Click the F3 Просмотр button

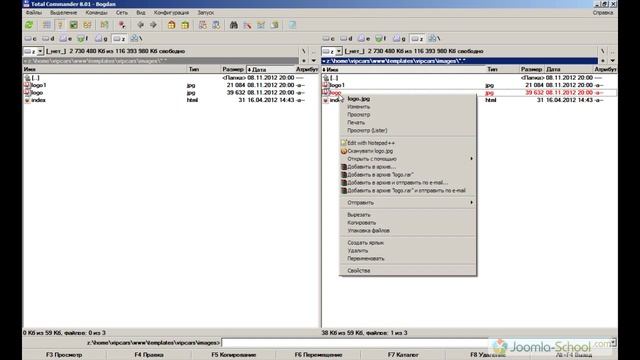click(x=64, y=355)
